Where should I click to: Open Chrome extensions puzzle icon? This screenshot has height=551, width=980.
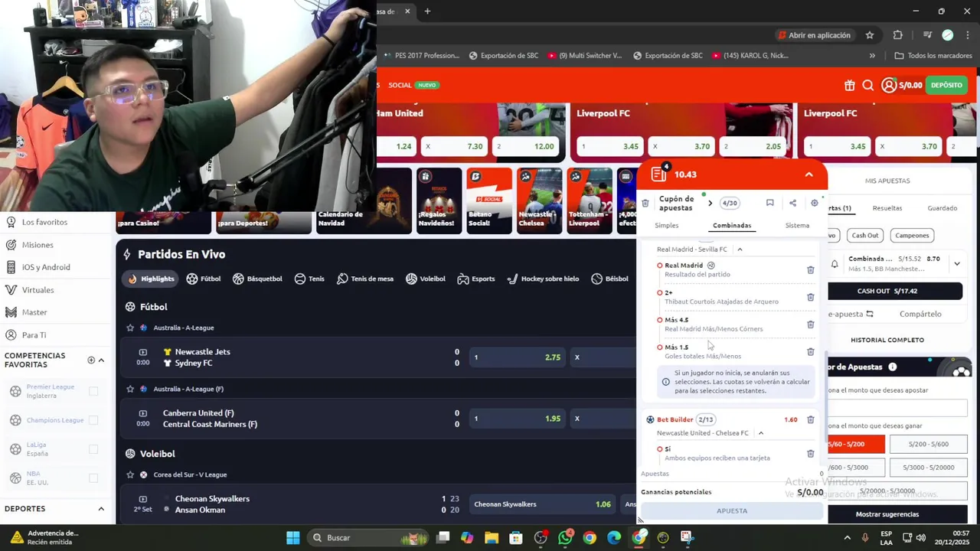[x=898, y=35]
